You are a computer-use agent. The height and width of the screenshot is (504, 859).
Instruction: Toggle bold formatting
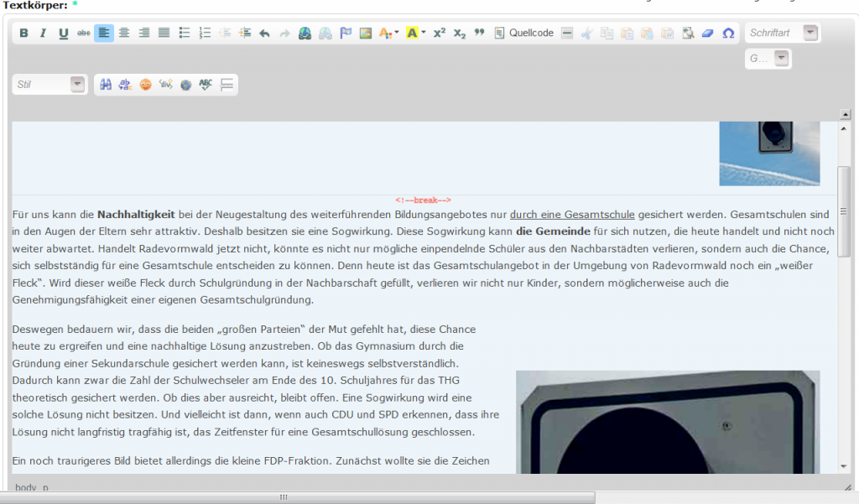tap(23, 34)
